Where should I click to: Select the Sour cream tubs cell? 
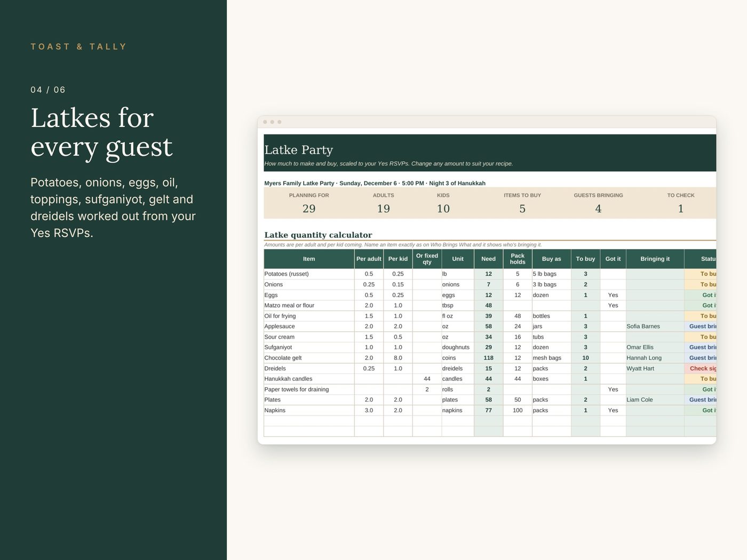coord(551,337)
